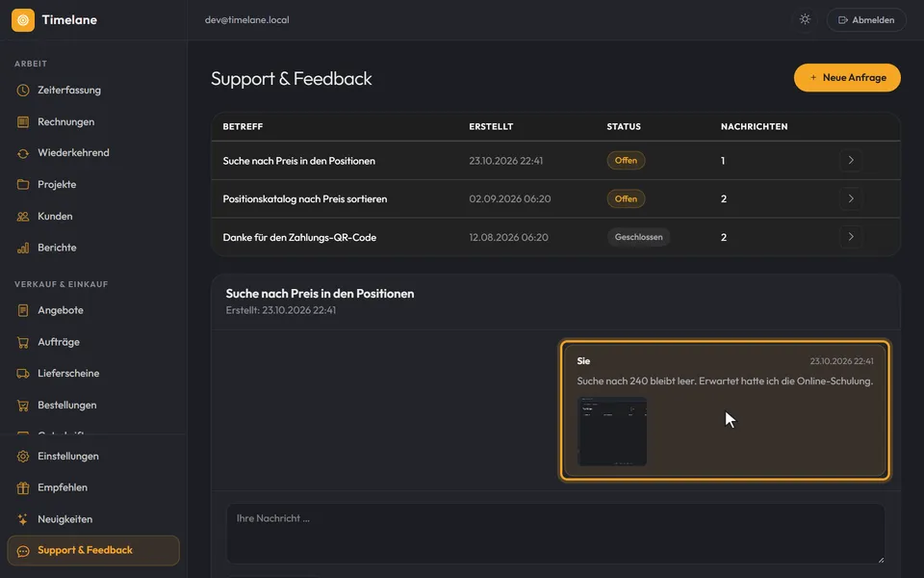Log out with Abmelden button
924x578 pixels.
pos(866,20)
